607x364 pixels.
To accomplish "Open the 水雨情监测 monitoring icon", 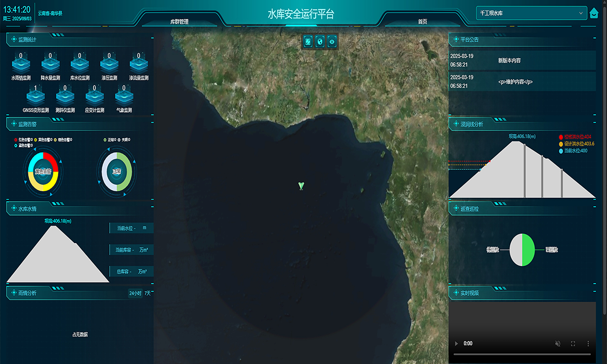I will pyautogui.click(x=21, y=65).
